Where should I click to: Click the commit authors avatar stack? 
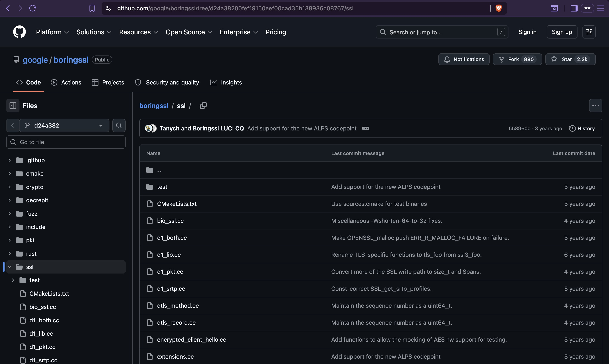point(150,129)
